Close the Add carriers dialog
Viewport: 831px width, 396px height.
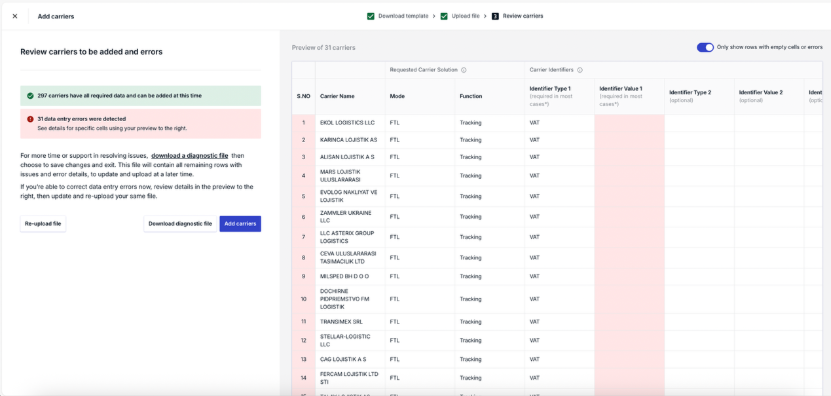(15, 16)
